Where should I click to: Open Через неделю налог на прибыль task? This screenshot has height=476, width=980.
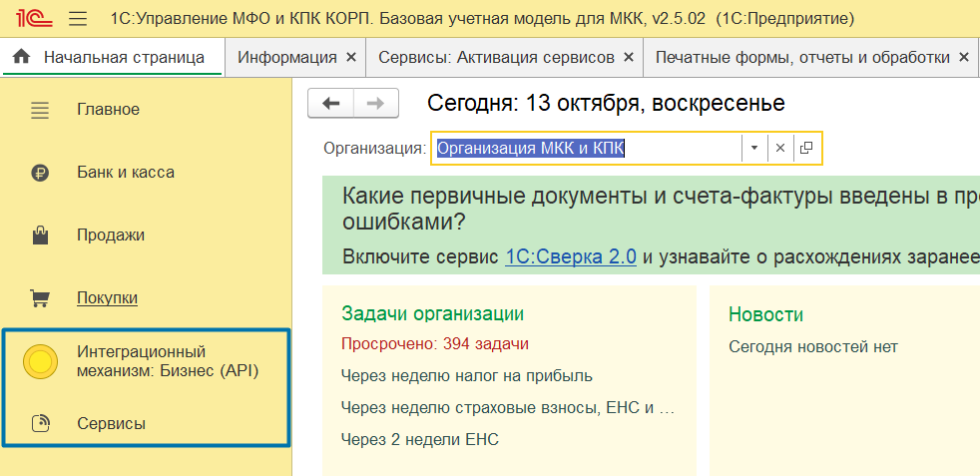coord(467,376)
